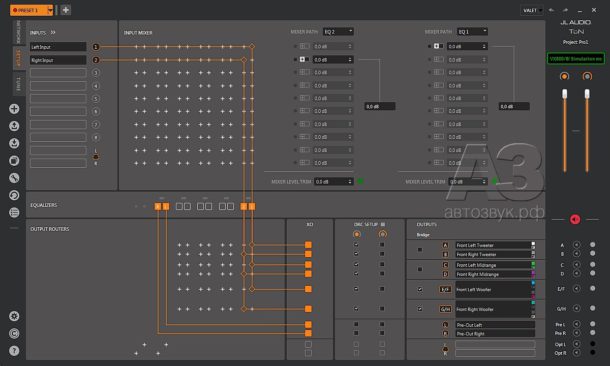Open the VALET dropdown
Screen dimensions: 610x366
pyautogui.click(x=532, y=10)
